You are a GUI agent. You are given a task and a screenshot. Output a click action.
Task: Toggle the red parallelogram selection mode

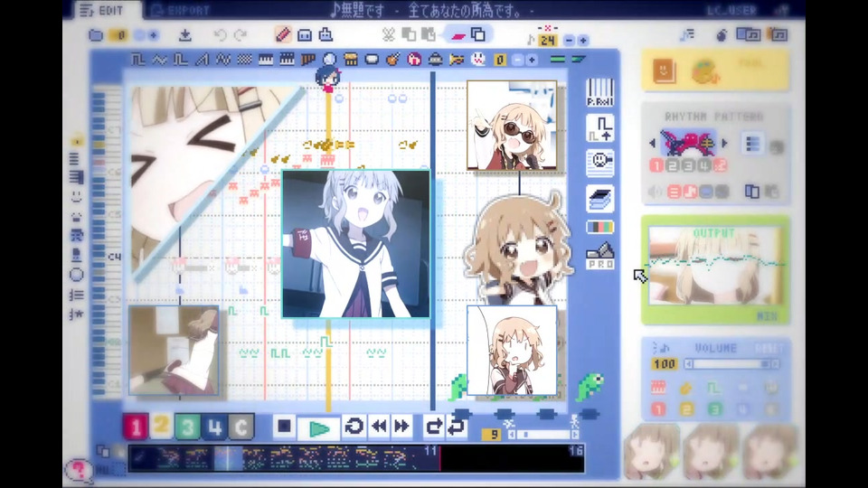458,35
